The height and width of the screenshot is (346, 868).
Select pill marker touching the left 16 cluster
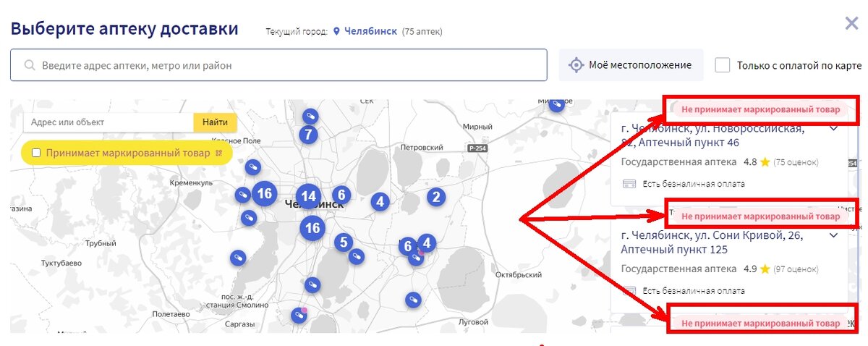pos(243,195)
